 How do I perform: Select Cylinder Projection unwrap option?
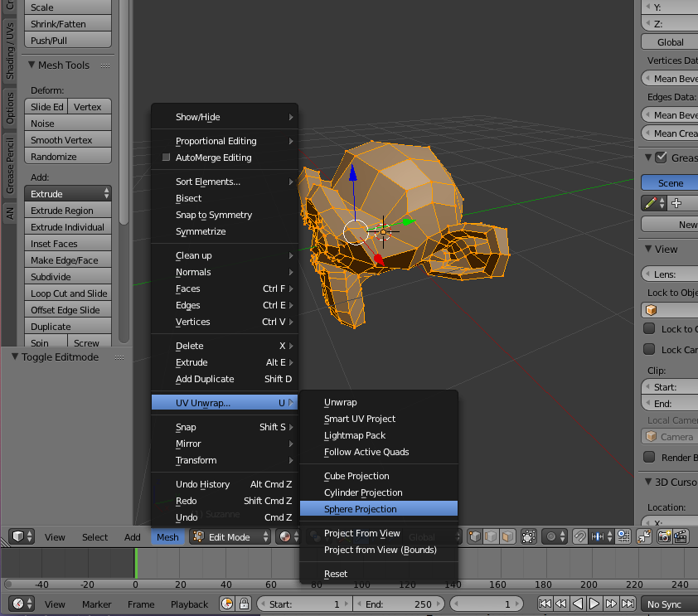pos(379,492)
